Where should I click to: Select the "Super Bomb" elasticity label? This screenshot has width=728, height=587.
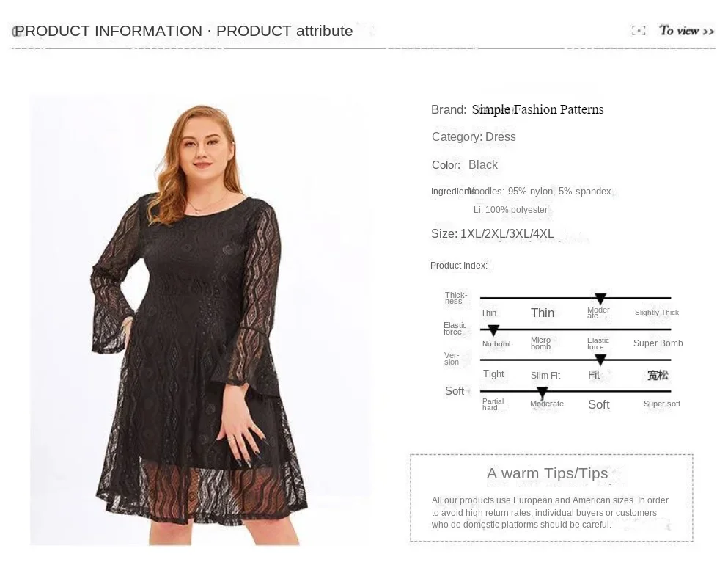coord(658,343)
